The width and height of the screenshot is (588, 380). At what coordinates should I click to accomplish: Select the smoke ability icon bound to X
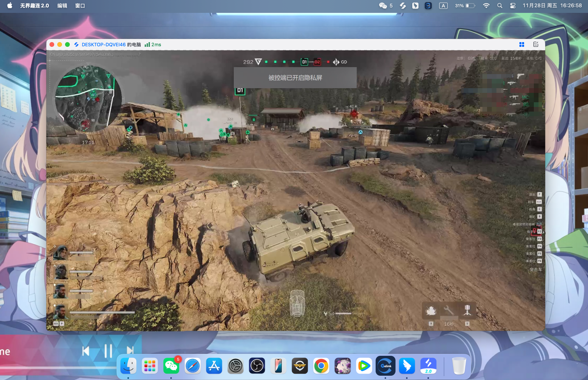431,311
